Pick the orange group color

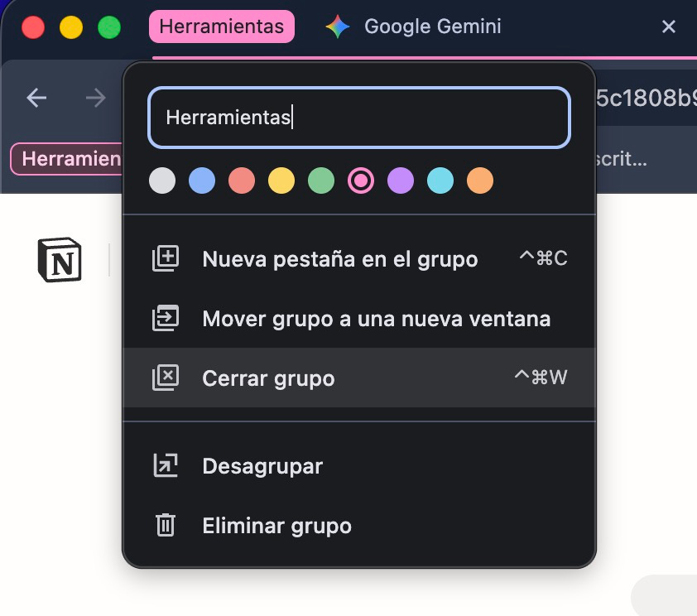click(x=480, y=180)
